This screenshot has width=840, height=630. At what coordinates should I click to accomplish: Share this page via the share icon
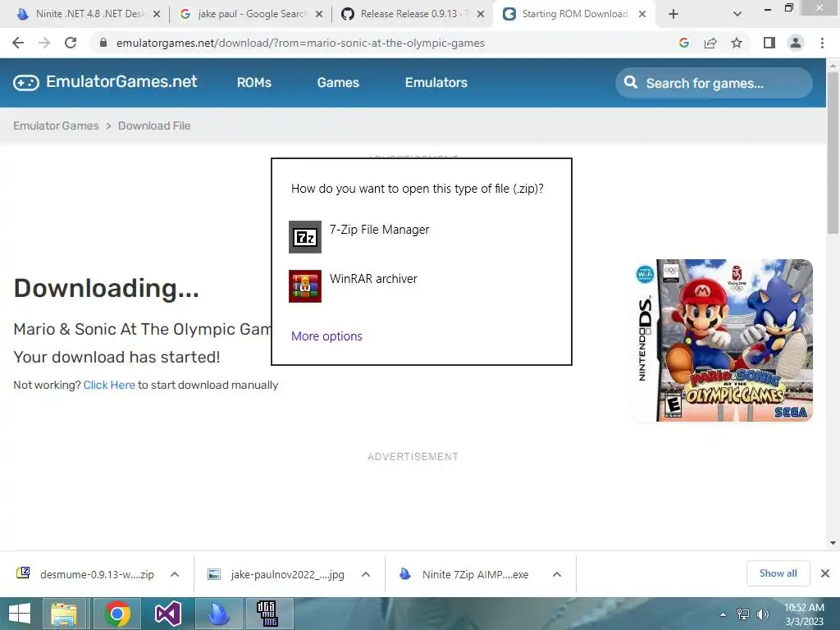pos(710,43)
